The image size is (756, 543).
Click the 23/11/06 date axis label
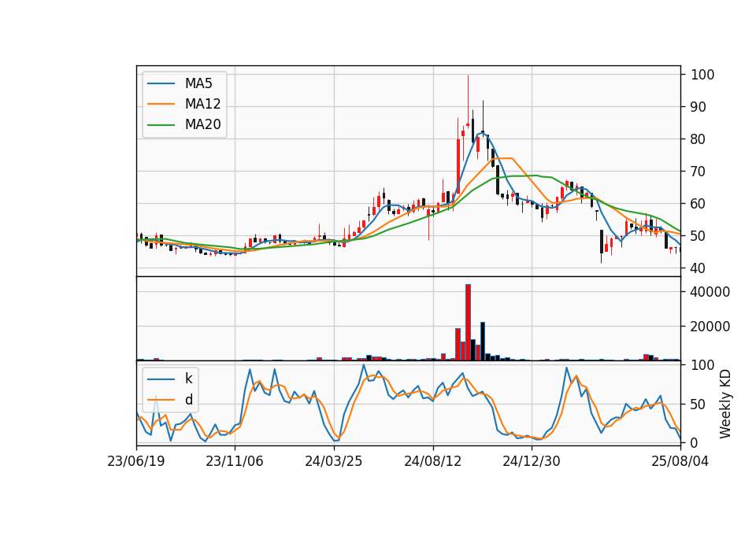tap(235, 461)
